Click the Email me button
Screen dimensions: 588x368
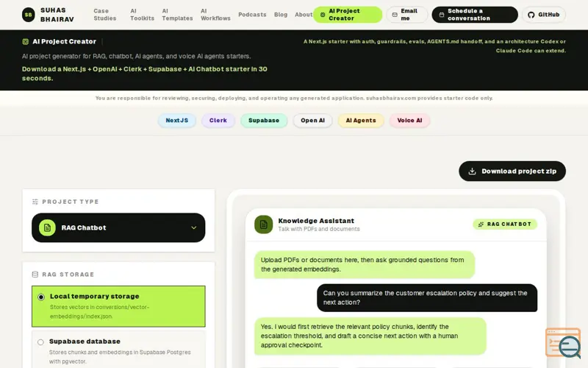point(407,15)
